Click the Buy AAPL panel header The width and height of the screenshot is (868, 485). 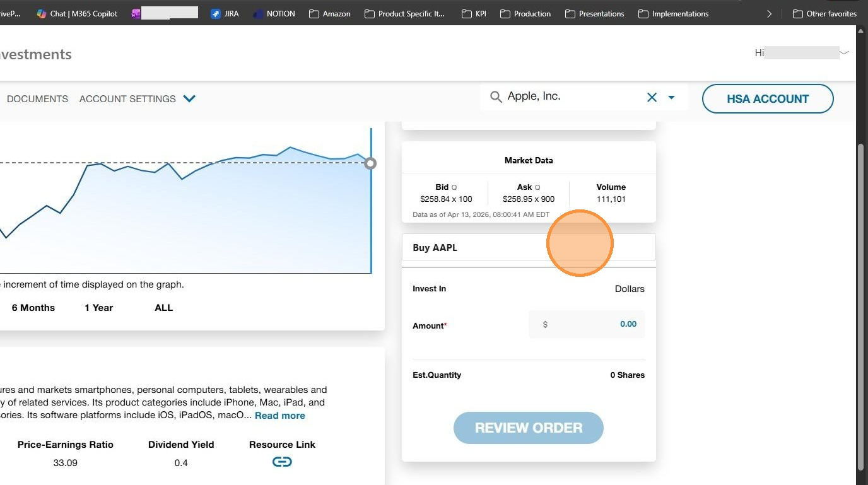(x=529, y=247)
